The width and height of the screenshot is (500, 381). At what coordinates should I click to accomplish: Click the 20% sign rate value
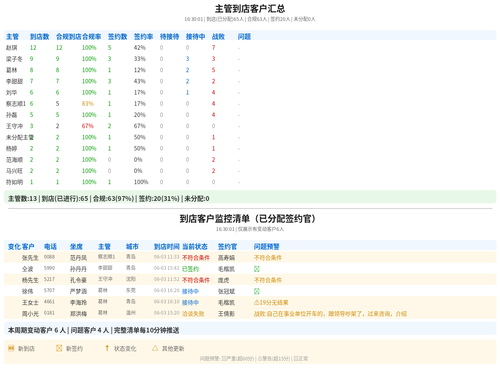(x=140, y=115)
